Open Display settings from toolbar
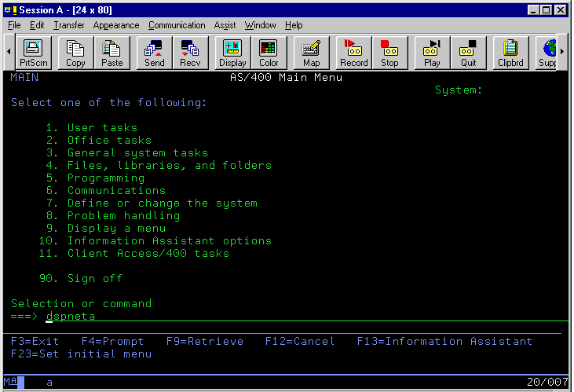This screenshot has height=392, width=574. [x=232, y=53]
